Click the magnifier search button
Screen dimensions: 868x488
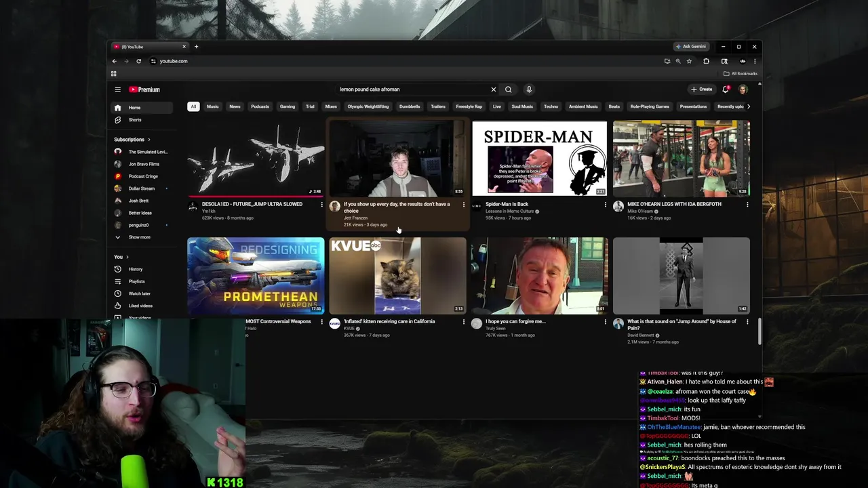pyautogui.click(x=508, y=89)
